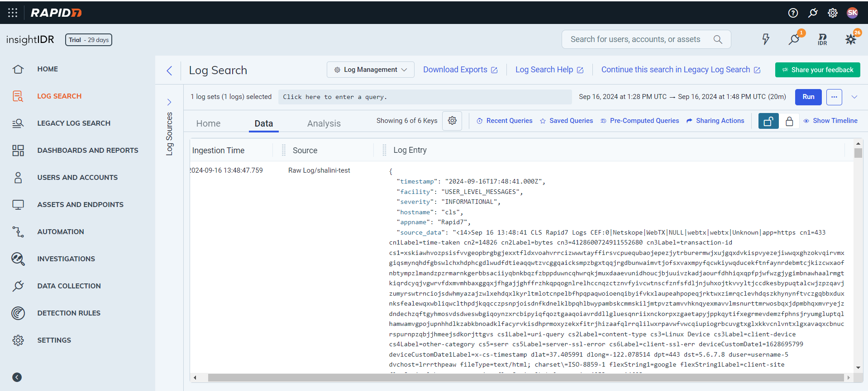The height and width of the screenshot is (391, 868).
Task: Open Saved Queries
Action: [x=567, y=121]
